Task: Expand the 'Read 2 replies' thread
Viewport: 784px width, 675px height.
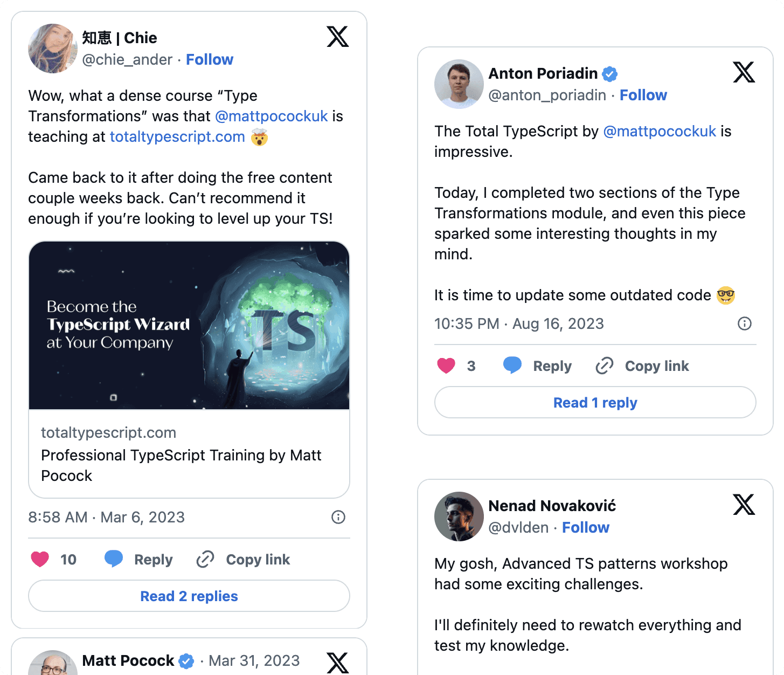Action: point(189,596)
